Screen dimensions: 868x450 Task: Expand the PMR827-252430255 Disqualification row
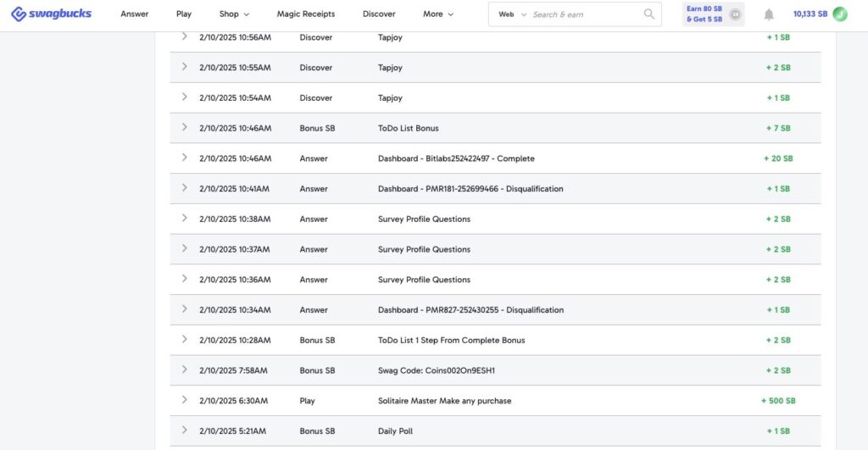coord(185,309)
